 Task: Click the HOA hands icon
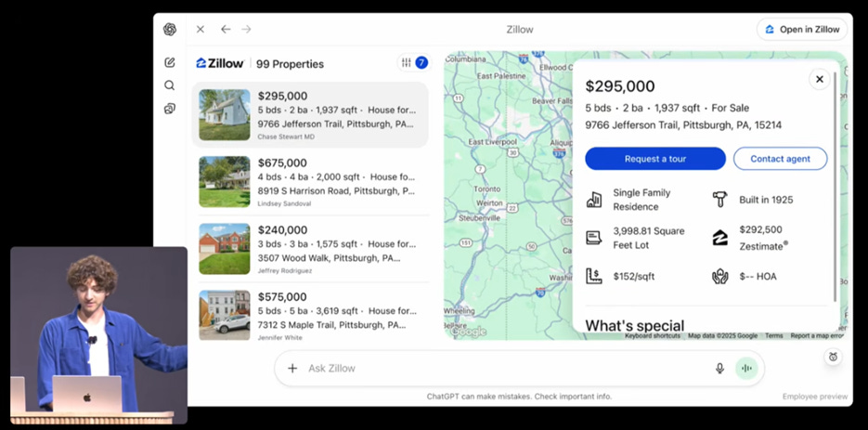tap(719, 276)
